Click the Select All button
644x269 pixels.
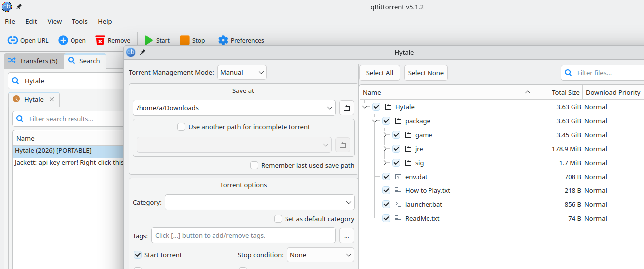click(x=379, y=73)
